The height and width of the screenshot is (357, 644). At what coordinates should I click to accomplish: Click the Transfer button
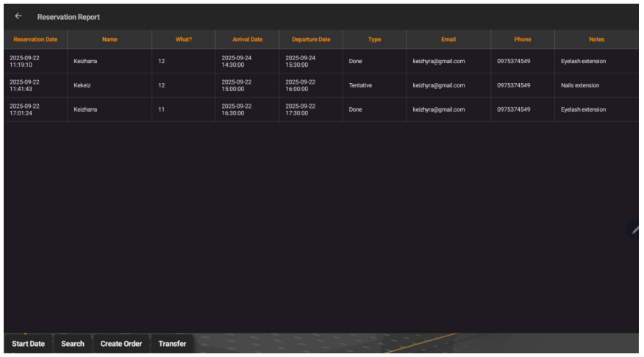(172, 344)
